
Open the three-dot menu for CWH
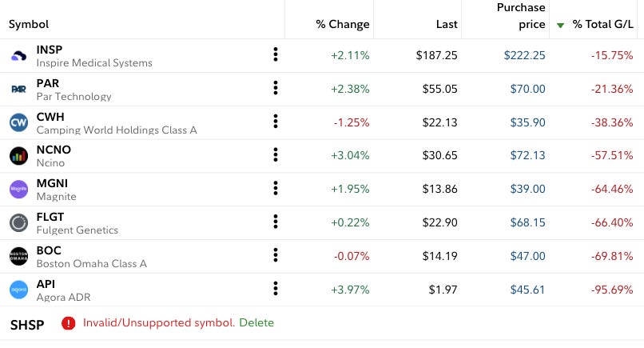click(276, 122)
